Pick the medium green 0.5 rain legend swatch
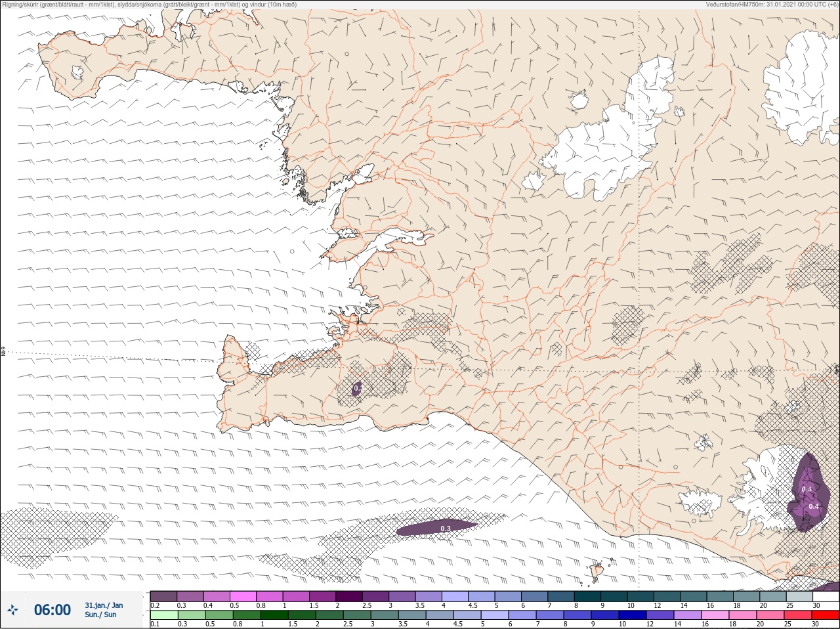840x629 pixels. pyautogui.click(x=219, y=615)
